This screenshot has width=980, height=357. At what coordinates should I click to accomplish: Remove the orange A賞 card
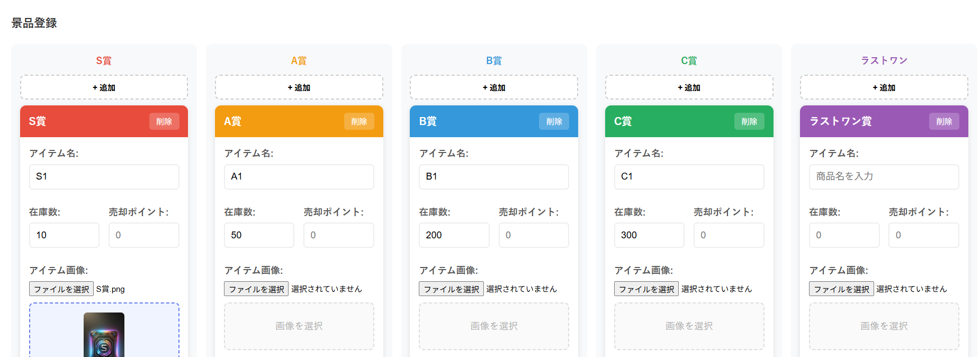(x=359, y=121)
